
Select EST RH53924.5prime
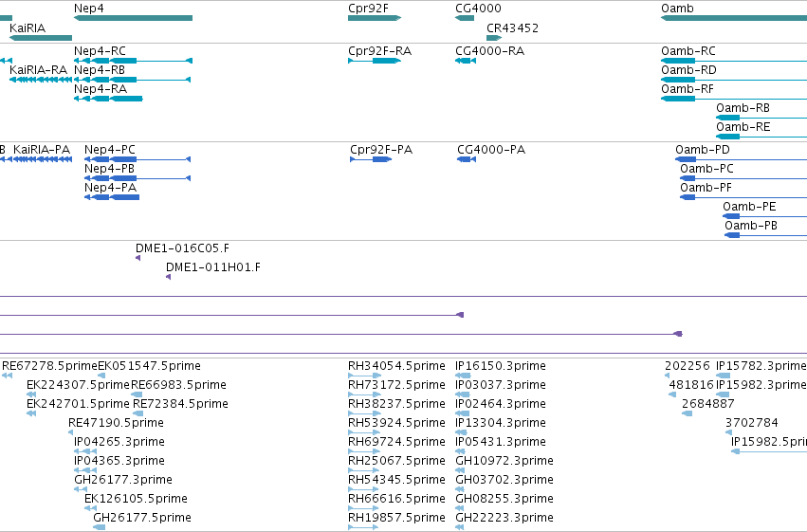tap(364, 432)
